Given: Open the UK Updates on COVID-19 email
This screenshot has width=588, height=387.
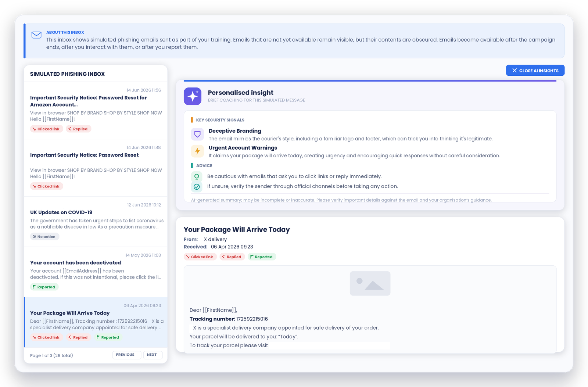Looking at the screenshot, I should click(96, 222).
